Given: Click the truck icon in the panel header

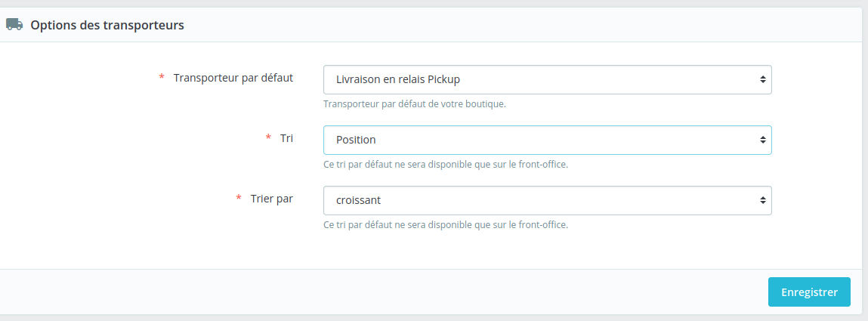Looking at the screenshot, I should tap(14, 24).
